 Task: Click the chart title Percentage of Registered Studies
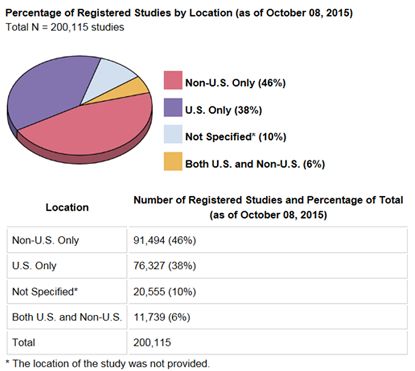pyautogui.click(x=179, y=13)
